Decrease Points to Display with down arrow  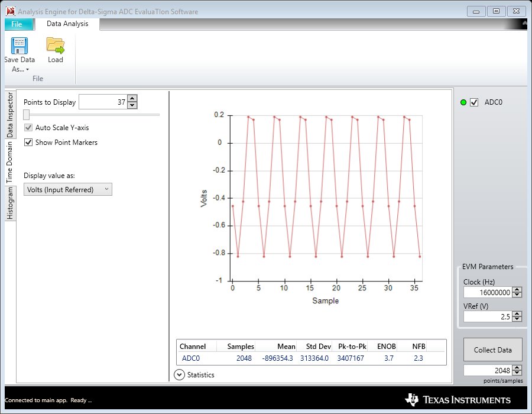[x=132, y=105]
